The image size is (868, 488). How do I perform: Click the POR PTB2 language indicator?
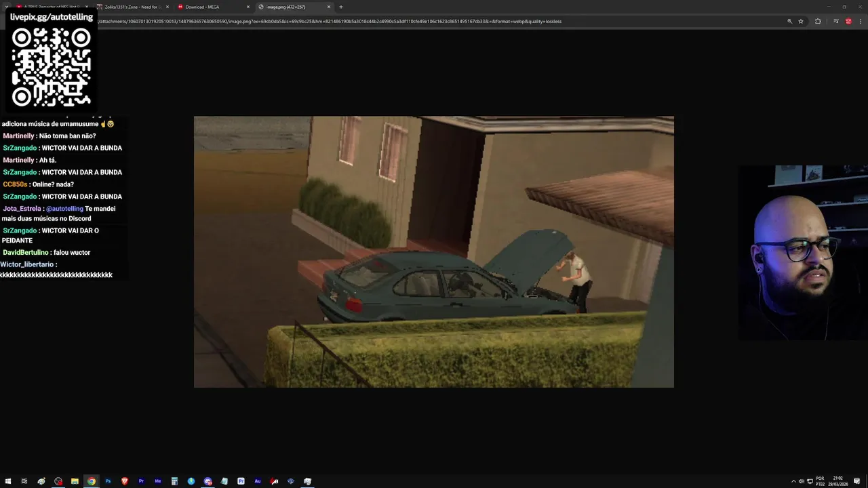tap(820, 481)
